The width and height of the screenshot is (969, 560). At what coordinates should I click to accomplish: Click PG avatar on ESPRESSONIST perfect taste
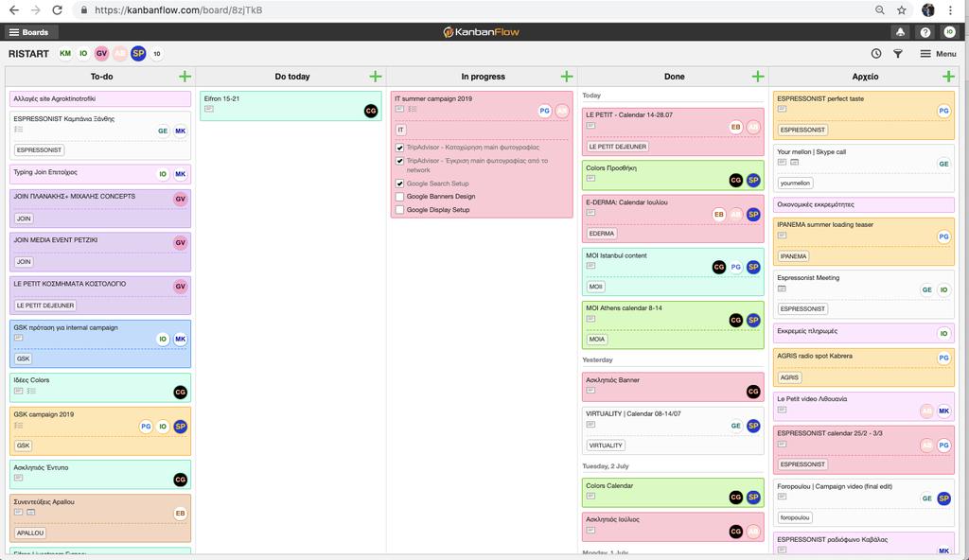[943, 112]
